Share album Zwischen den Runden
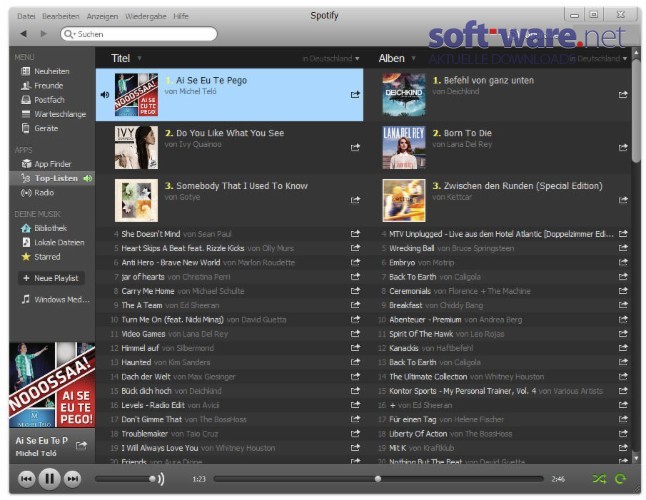Viewport: 646px width, 500px height. (x=623, y=200)
